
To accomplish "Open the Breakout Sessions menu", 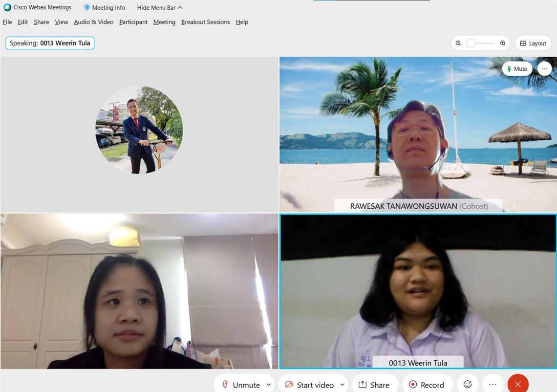I will click(205, 22).
